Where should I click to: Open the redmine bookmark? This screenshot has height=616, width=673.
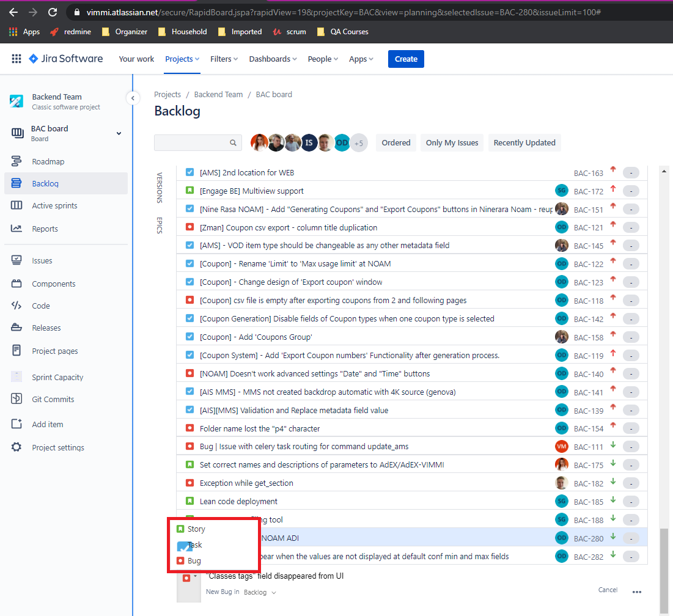(71, 32)
